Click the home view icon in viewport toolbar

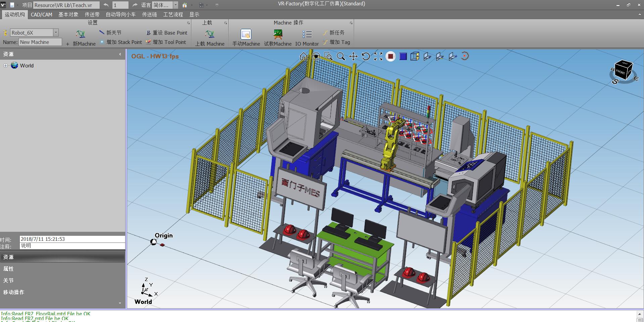(303, 56)
